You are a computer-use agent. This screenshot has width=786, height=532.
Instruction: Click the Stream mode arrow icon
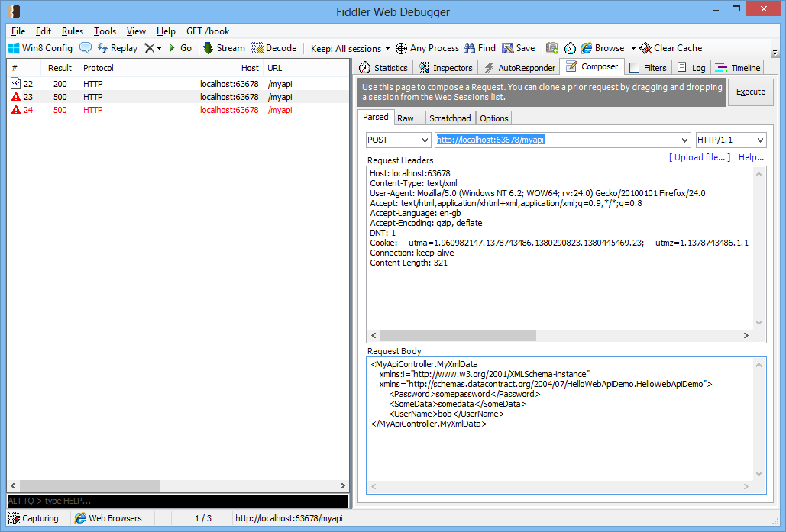[x=208, y=48]
